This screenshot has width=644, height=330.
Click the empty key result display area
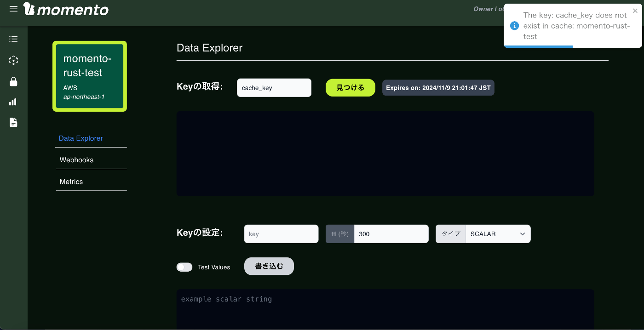coord(385,154)
